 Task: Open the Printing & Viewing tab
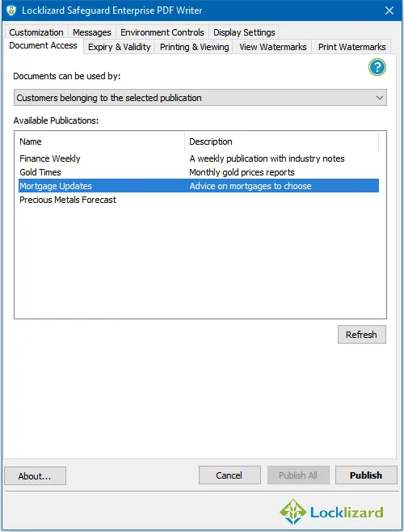click(x=195, y=47)
